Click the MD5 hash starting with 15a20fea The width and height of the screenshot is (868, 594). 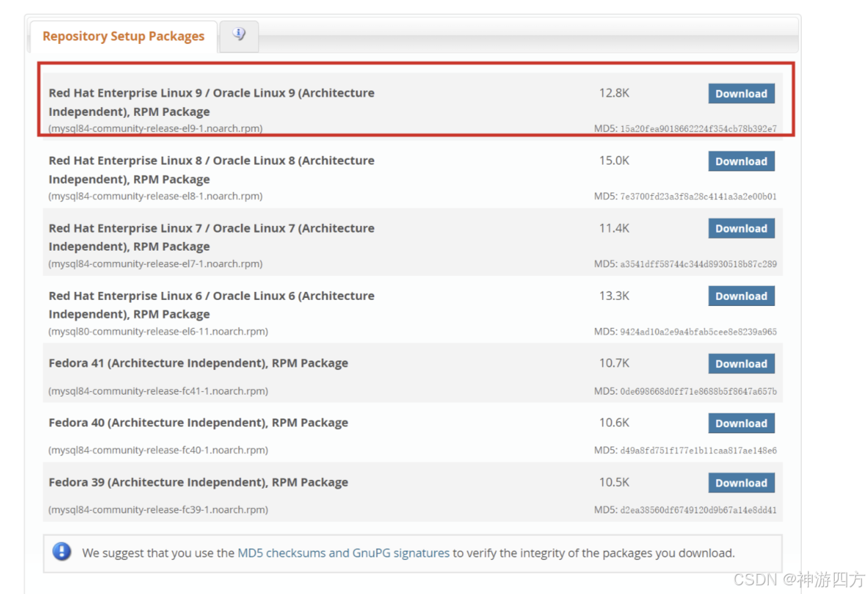pyautogui.click(x=698, y=129)
